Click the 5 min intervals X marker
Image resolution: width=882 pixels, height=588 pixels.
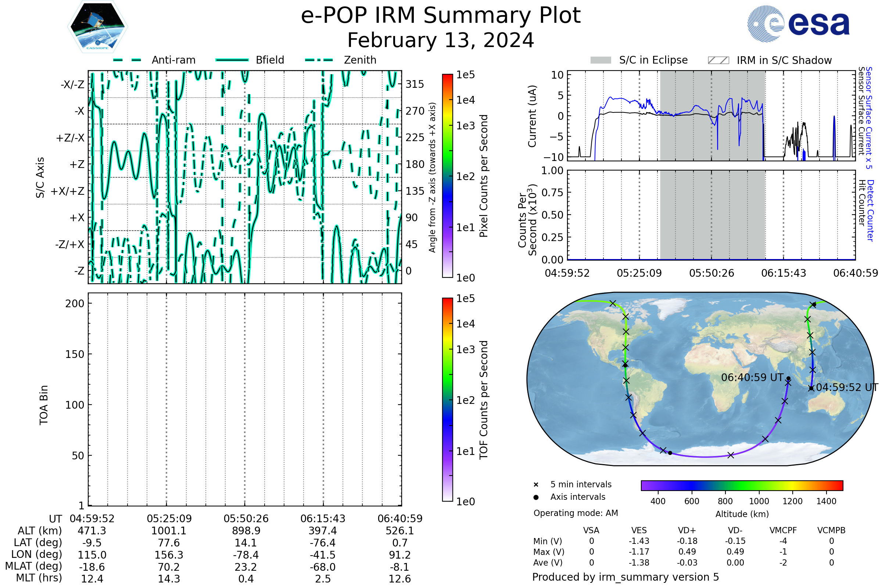(536, 485)
